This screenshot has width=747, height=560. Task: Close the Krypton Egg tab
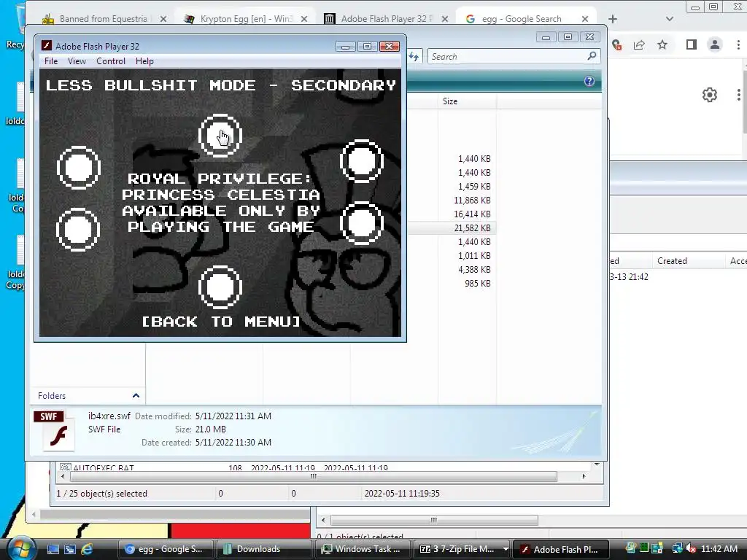(x=304, y=19)
